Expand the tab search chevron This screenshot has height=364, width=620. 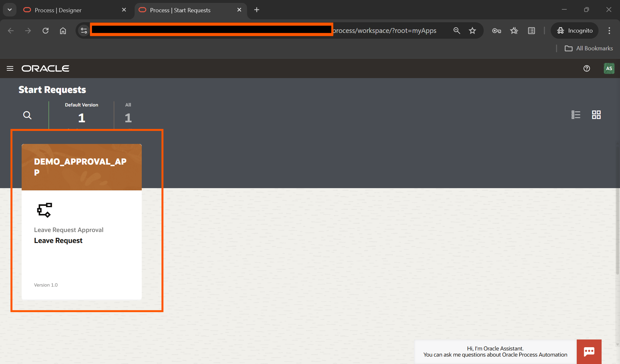pos(9,10)
